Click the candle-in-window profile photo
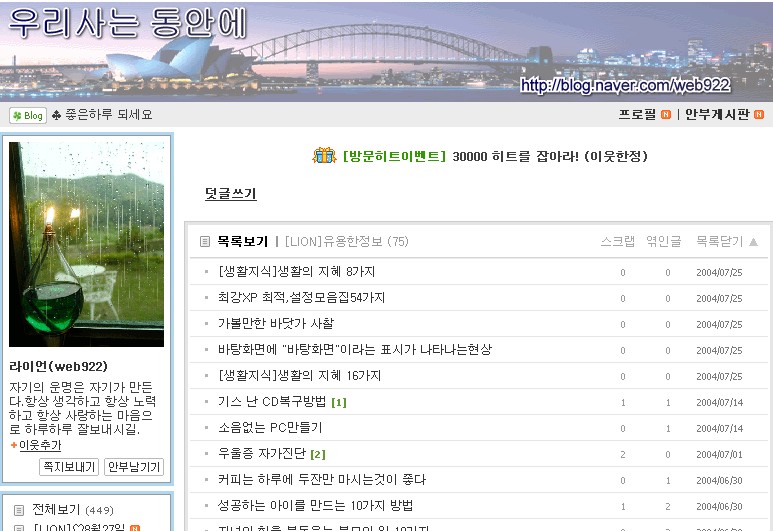 tap(86, 244)
